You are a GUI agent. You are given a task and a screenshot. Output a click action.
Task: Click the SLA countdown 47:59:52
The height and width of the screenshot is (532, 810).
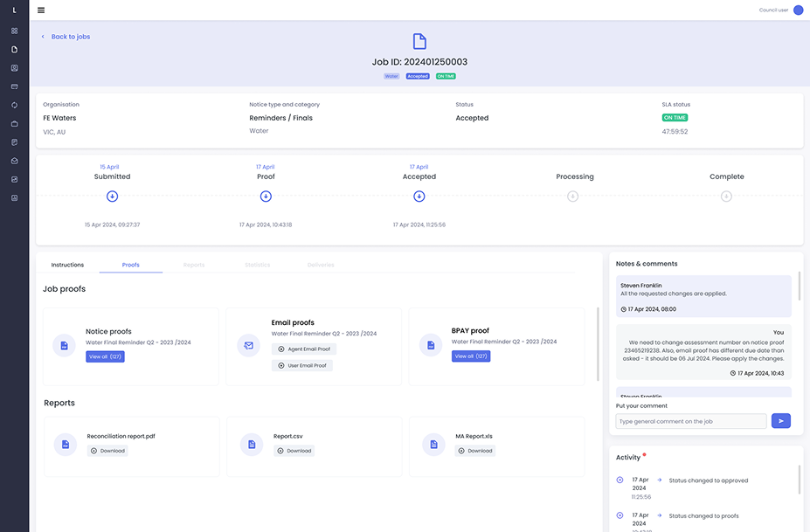point(675,132)
